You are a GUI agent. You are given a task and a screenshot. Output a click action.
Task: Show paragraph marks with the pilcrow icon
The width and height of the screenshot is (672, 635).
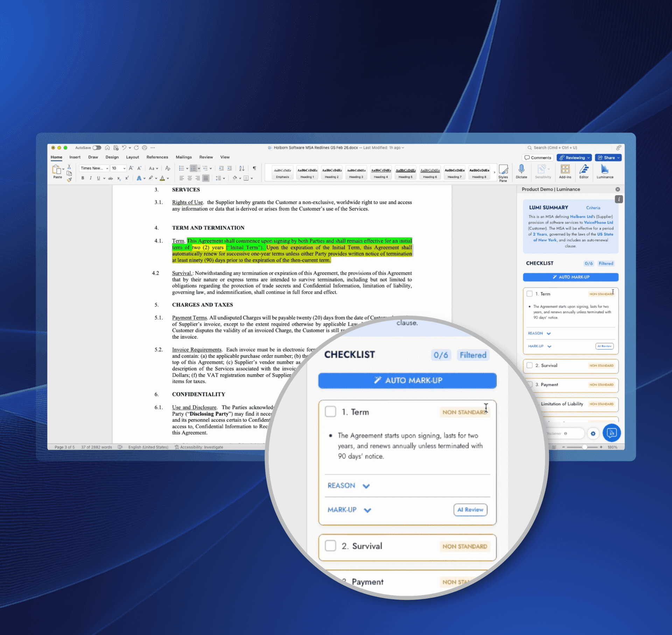[254, 168]
